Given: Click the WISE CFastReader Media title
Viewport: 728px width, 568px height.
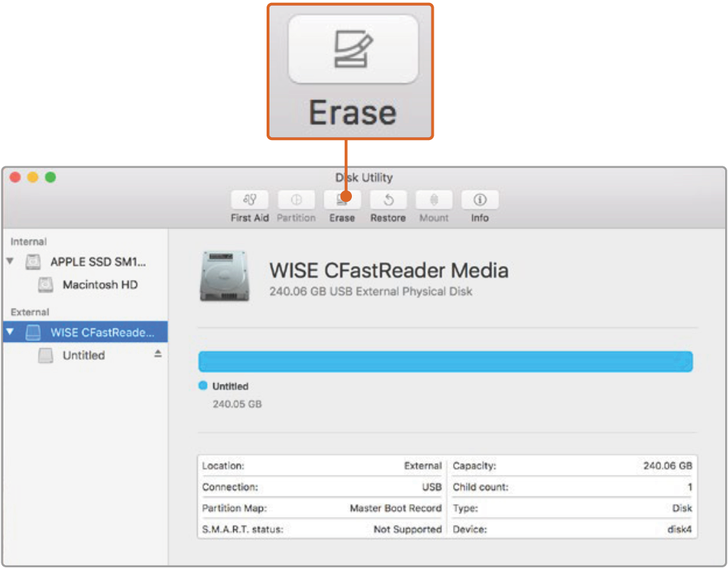Looking at the screenshot, I should (x=388, y=270).
